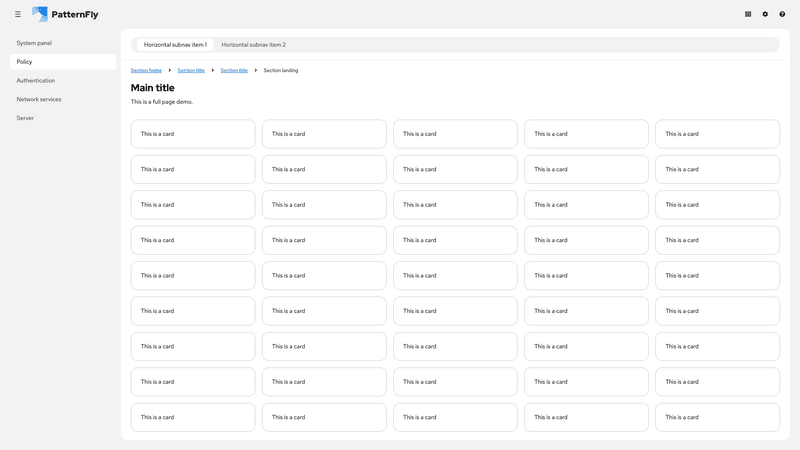Image resolution: width=800 pixels, height=450 pixels.
Task: Click the Section landing breadcrumb text
Action: coord(281,71)
